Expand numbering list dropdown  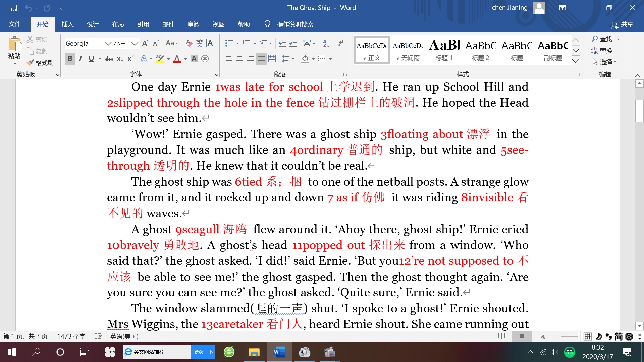click(x=255, y=44)
